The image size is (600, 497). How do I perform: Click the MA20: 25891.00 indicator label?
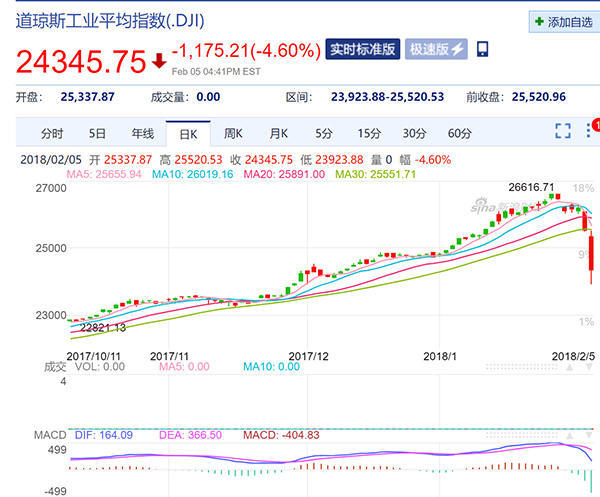(x=284, y=174)
